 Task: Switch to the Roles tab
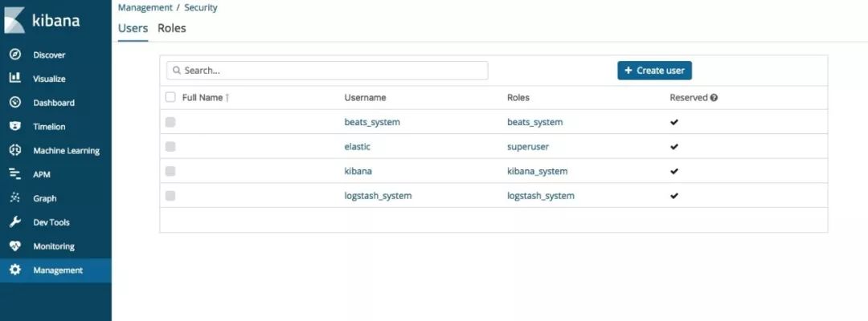click(172, 28)
